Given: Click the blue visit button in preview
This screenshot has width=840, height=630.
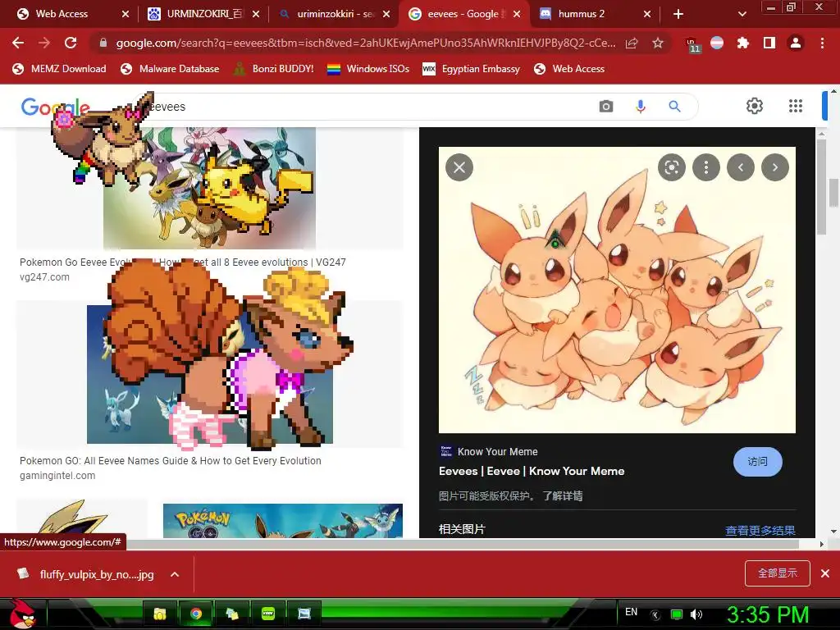Looking at the screenshot, I should [x=757, y=461].
